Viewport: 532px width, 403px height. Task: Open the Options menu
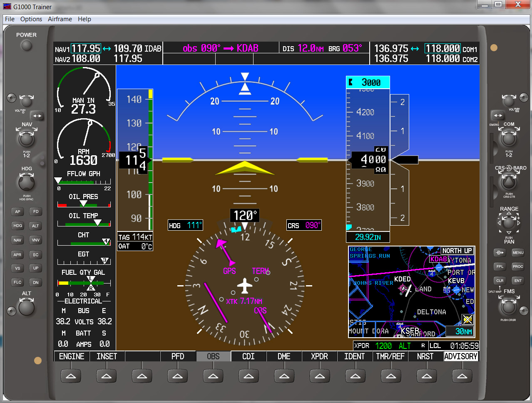[31, 19]
